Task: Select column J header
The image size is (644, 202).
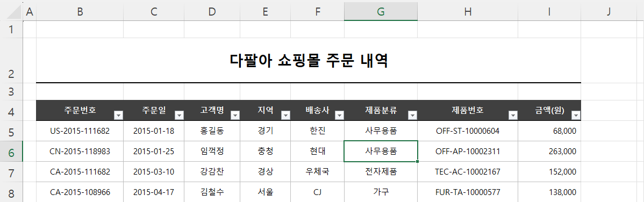Action: pyautogui.click(x=609, y=12)
